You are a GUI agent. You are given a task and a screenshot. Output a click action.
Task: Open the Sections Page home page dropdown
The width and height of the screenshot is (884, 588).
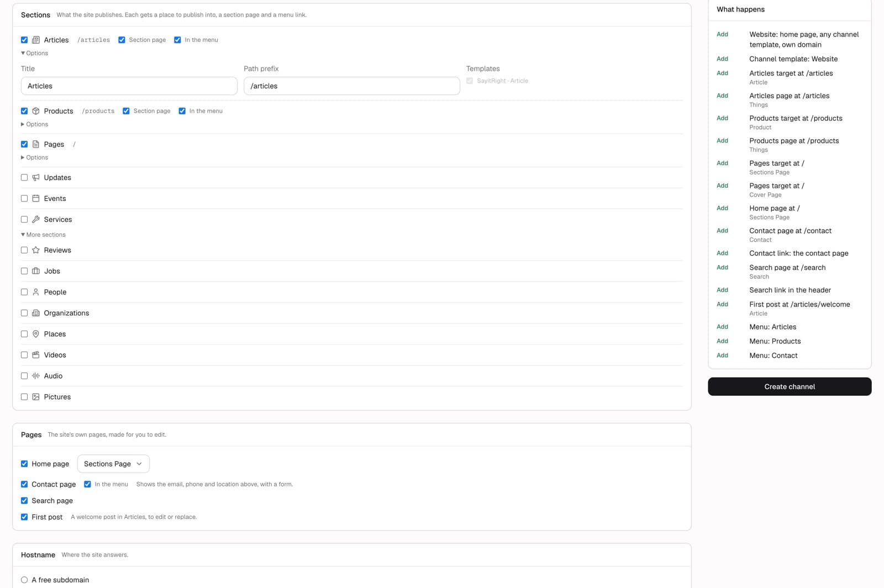coord(113,464)
